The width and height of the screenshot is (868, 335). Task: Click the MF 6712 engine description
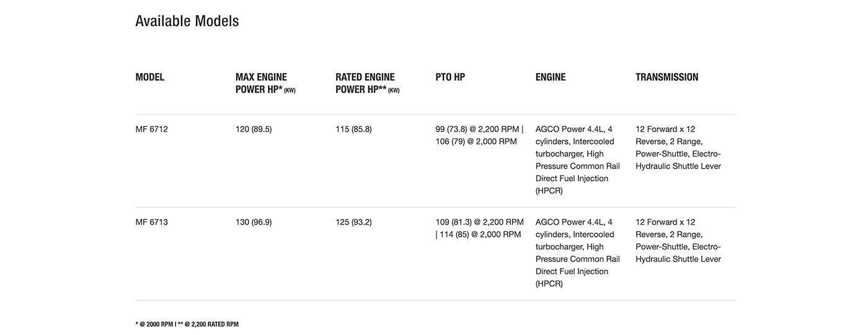577,160
